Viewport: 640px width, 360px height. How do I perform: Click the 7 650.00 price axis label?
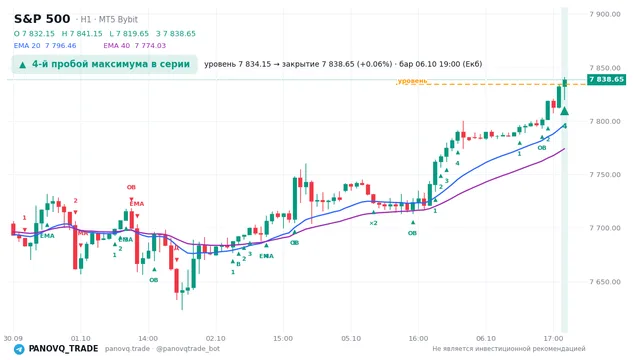pyautogui.click(x=605, y=282)
